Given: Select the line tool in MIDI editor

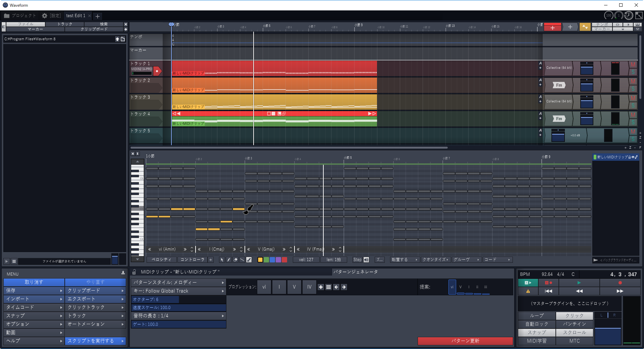Looking at the screenshot, I should 242,260.
